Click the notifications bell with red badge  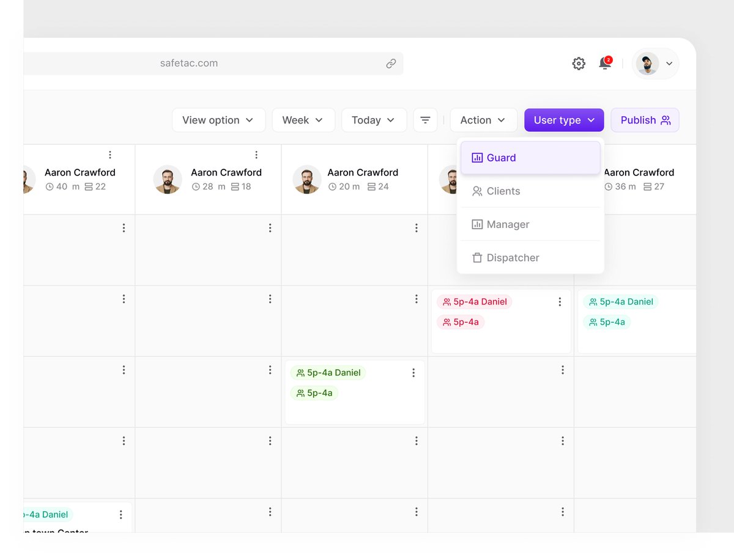click(x=604, y=64)
